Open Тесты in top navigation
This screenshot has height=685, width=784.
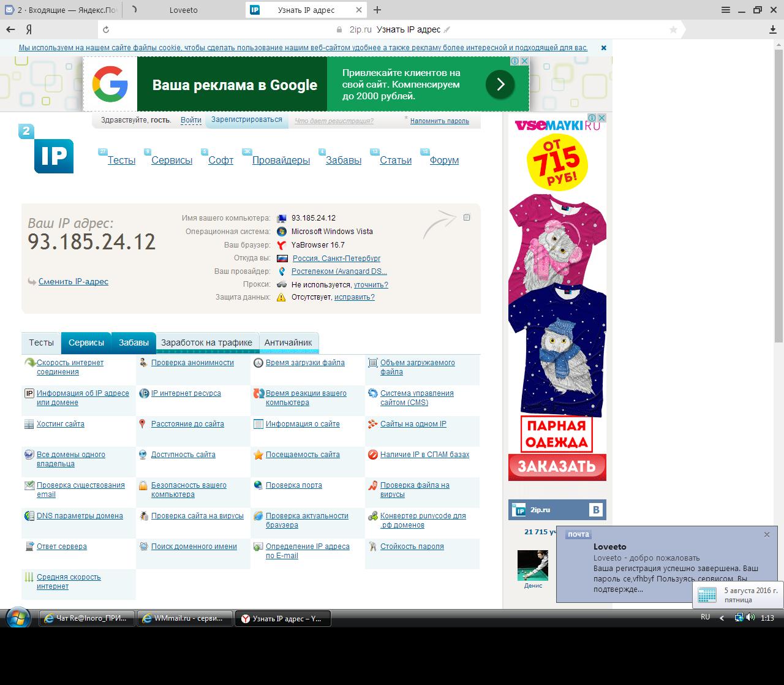pos(121,160)
